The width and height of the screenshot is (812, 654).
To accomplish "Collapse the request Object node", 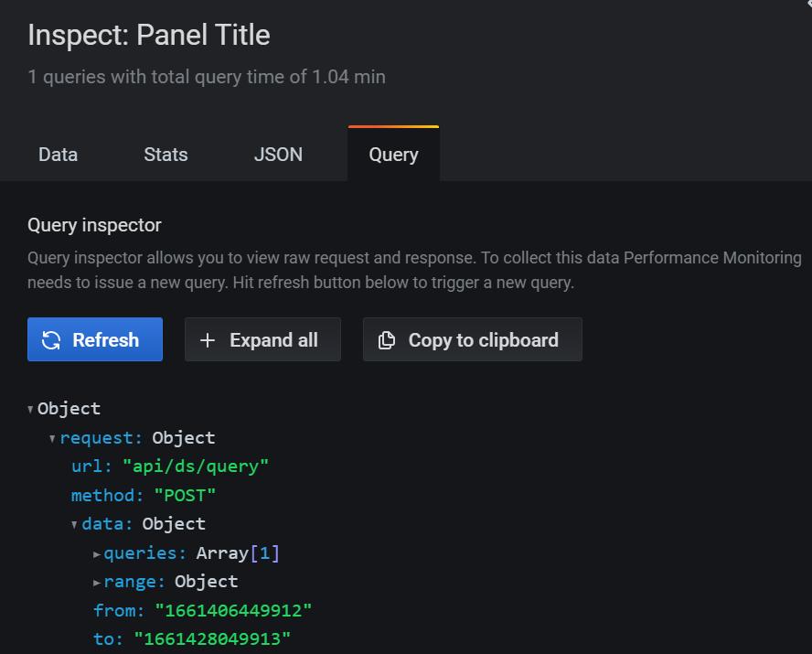I will pyautogui.click(x=52, y=438).
